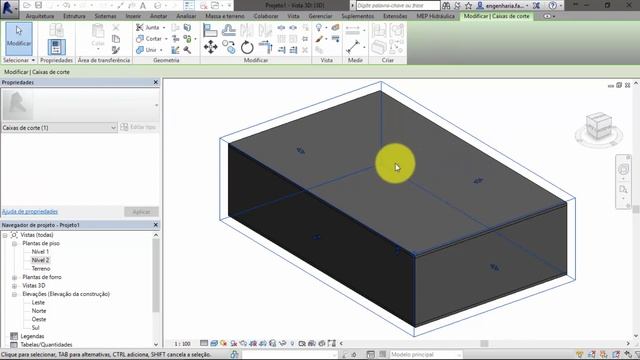The height and width of the screenshot is (360, 640).
Task: Click the Unir geometry tool
Action: coord(147,49)
